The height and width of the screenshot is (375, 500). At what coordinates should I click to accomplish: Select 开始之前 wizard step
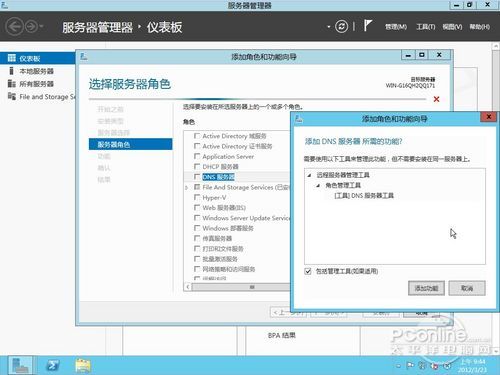(x=111, y=109)
